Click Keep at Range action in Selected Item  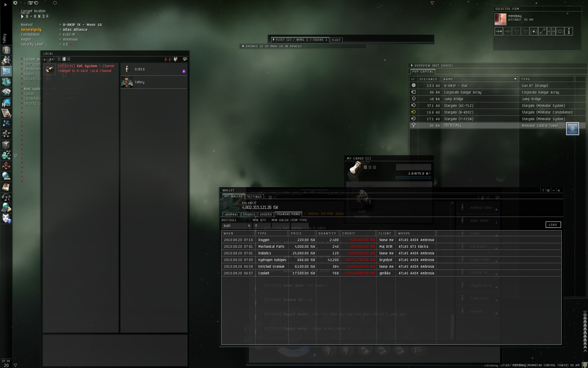[x=542, y=31]
